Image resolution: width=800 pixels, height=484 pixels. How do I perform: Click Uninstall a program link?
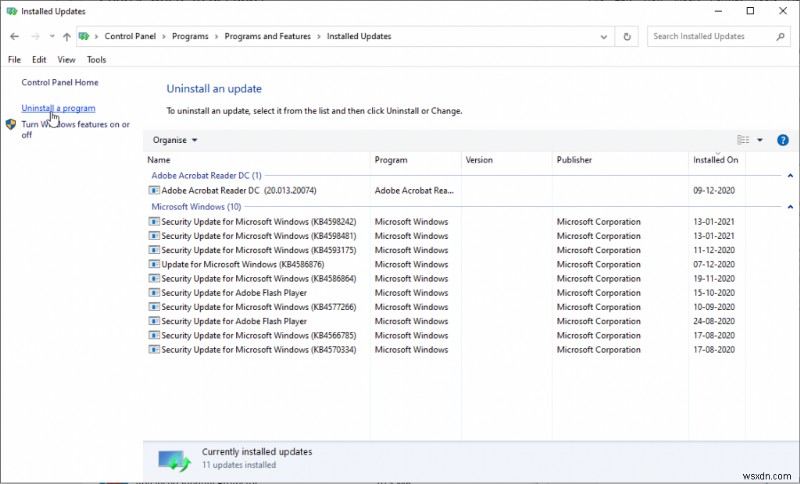pos(58,108)
